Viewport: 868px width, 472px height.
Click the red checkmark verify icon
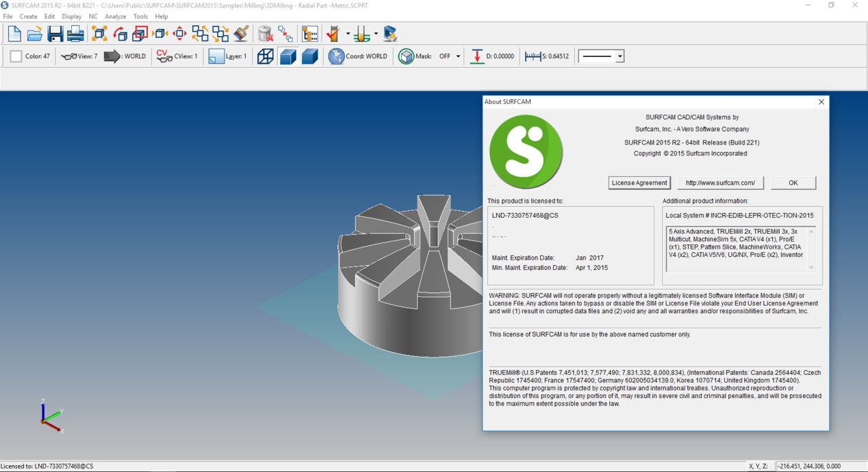tap(333, 33)
